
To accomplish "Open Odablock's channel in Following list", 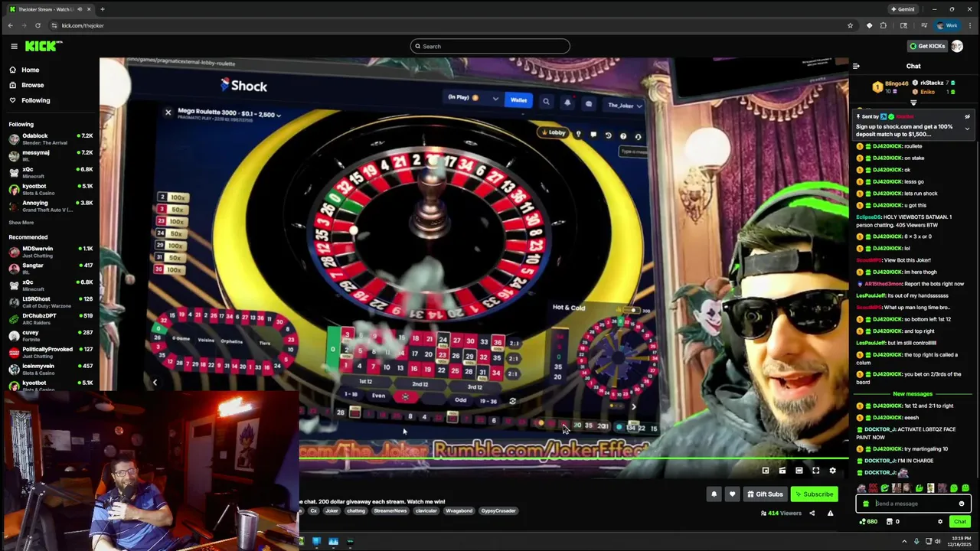I will tap(51, 139).
